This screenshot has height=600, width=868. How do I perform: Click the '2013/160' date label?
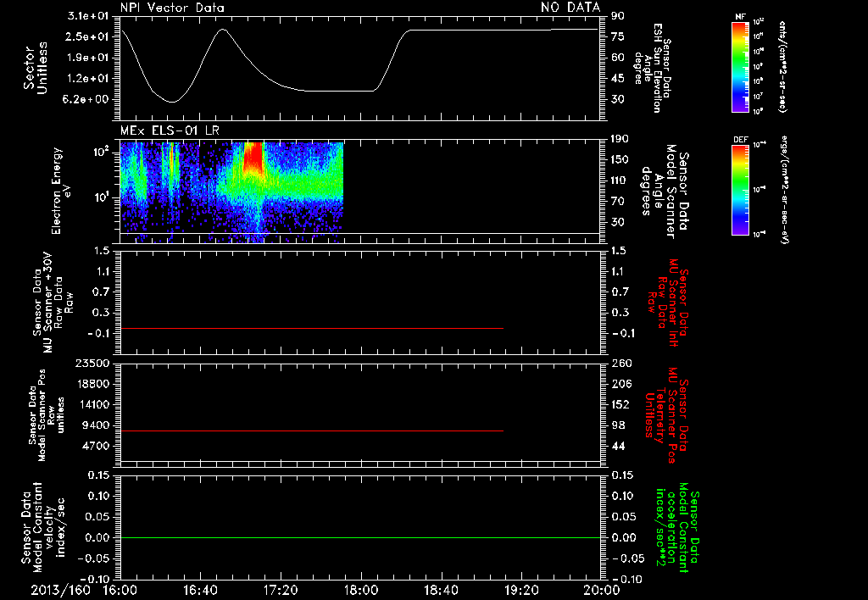pyautogui.click(x=60, y=590)
